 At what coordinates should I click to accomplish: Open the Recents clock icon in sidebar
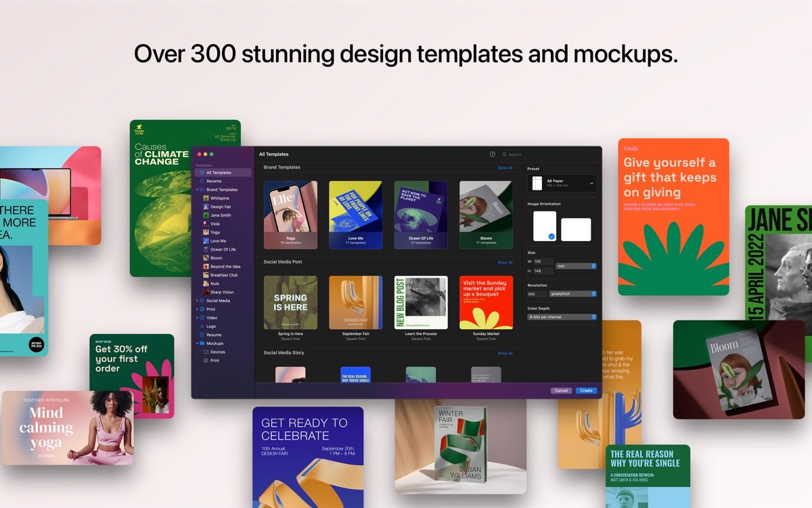(x=202, y=181)
